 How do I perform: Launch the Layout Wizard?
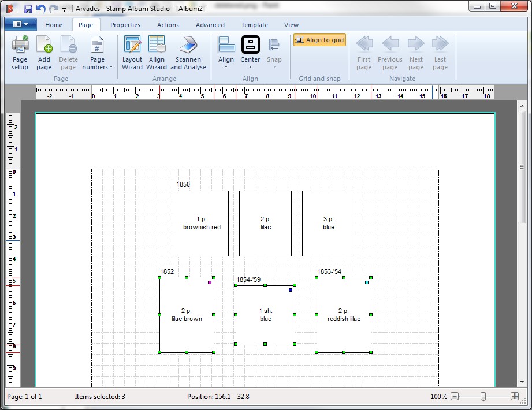(x=132, y=53)
